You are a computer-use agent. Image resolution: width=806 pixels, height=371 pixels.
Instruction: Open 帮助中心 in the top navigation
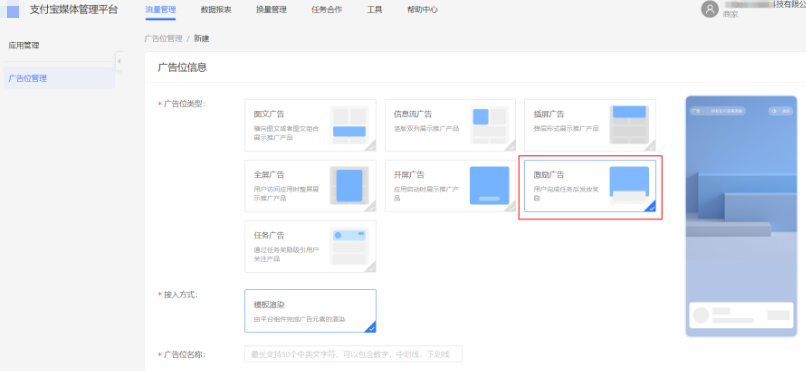tap(423, 10)
